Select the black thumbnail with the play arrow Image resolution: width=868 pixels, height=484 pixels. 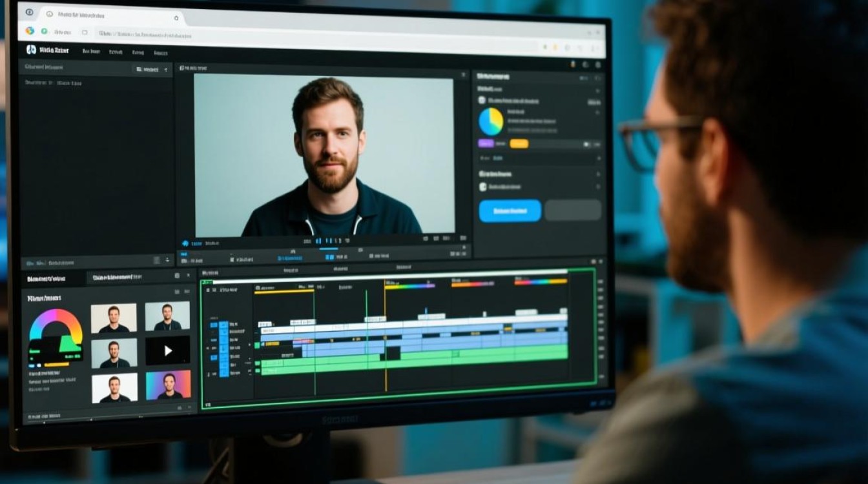[x=168, y=350]
